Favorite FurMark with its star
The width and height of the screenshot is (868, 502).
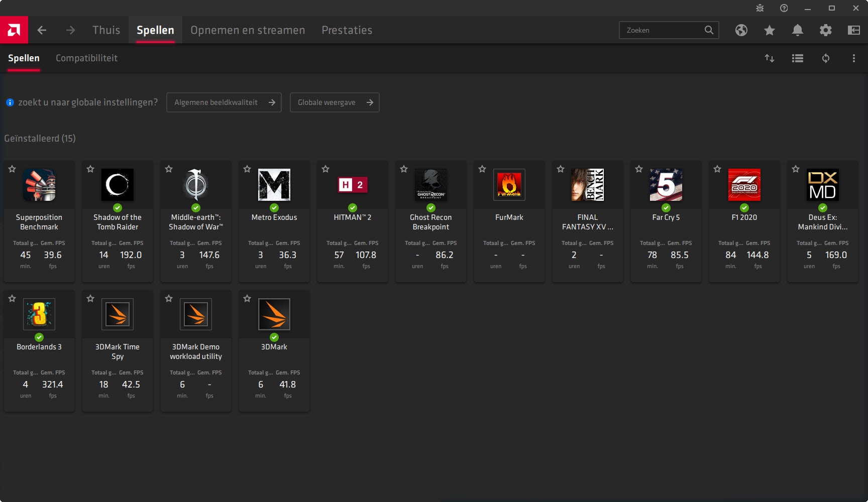coord(482,169)
